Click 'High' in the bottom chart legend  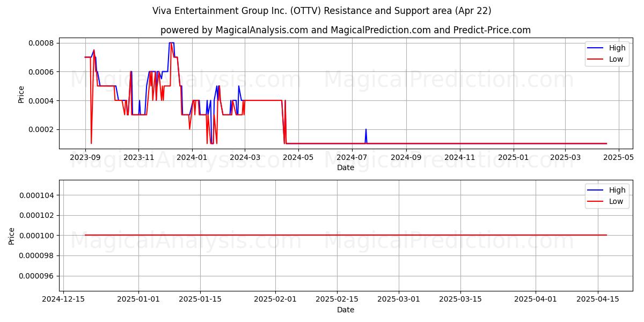click(617, 190)
